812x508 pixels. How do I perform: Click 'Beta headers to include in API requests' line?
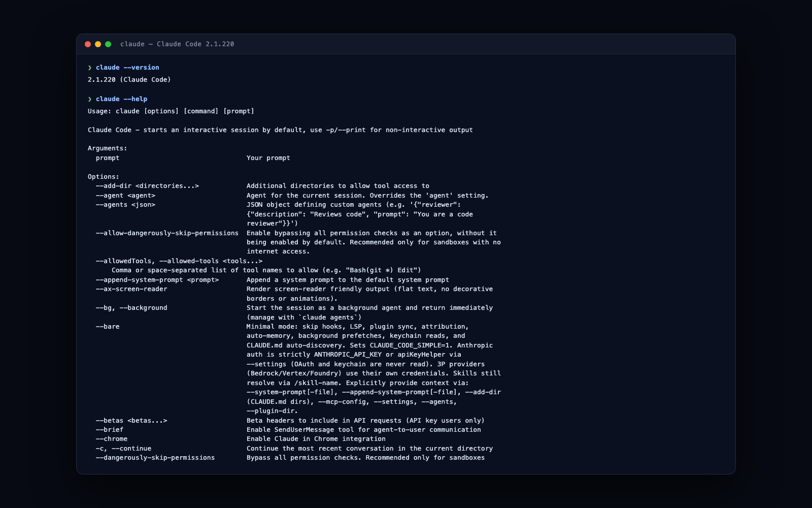pos(365,421)
